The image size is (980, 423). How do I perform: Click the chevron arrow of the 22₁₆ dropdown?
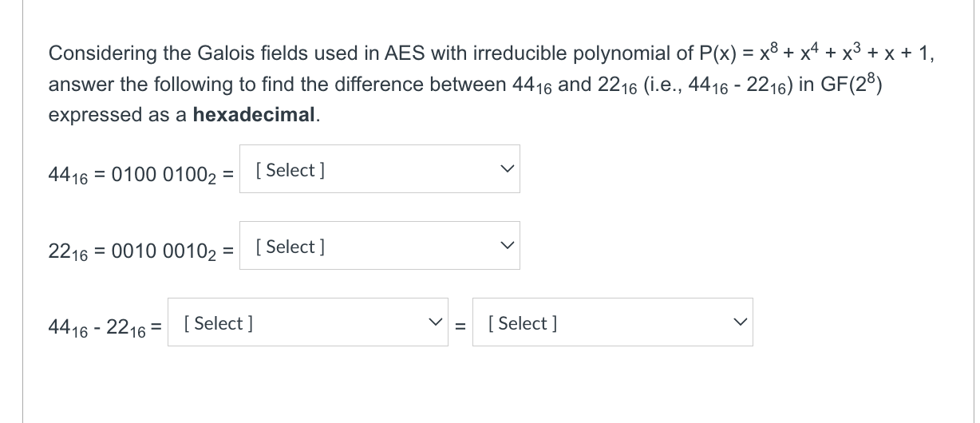(504, 246)
